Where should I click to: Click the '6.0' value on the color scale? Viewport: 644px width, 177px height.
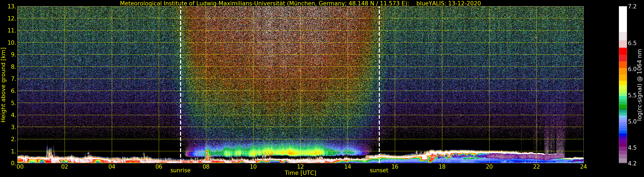coord(632,69)
